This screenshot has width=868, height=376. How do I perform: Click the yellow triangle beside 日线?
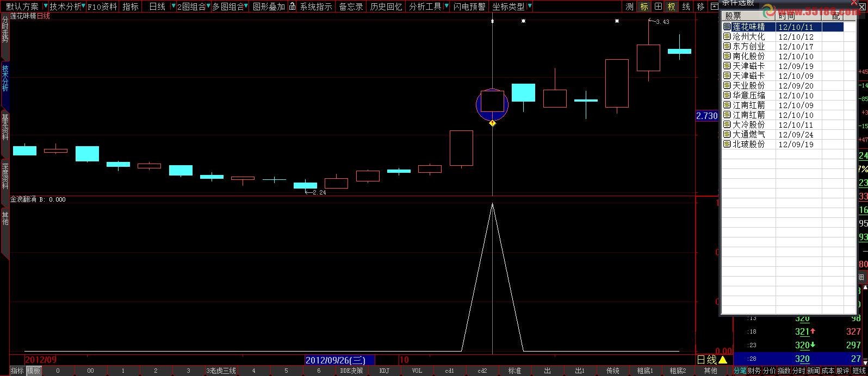pyautogui.click(x=723, y=360)
